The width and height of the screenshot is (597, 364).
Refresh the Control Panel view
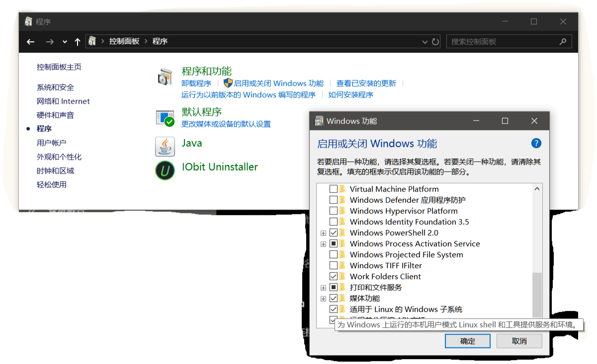point(435,42)
